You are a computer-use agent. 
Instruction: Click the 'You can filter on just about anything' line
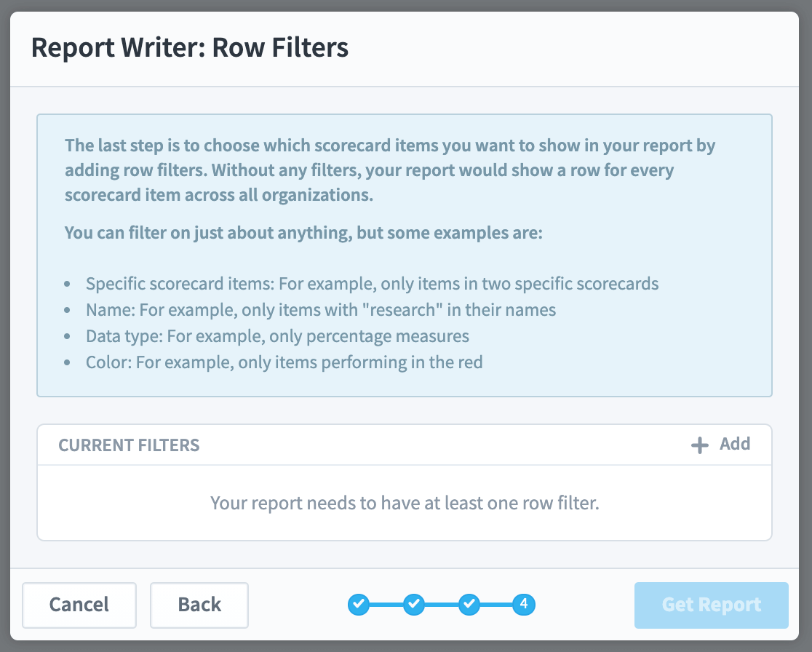coord(303,233)
